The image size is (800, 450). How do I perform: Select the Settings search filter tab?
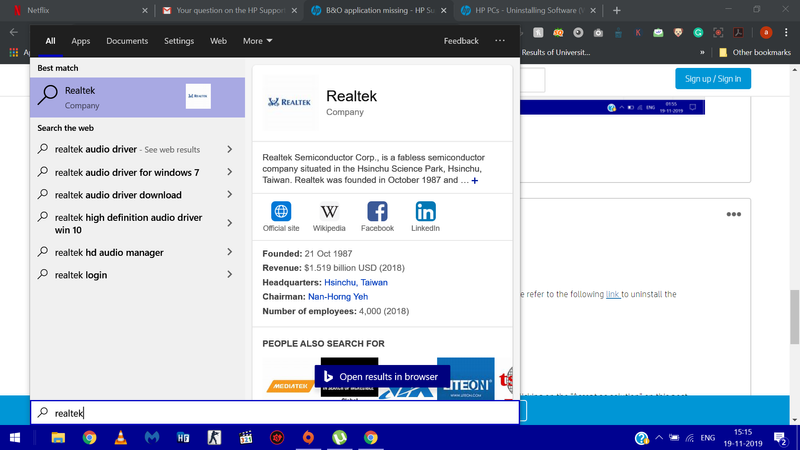coord(179,41)
